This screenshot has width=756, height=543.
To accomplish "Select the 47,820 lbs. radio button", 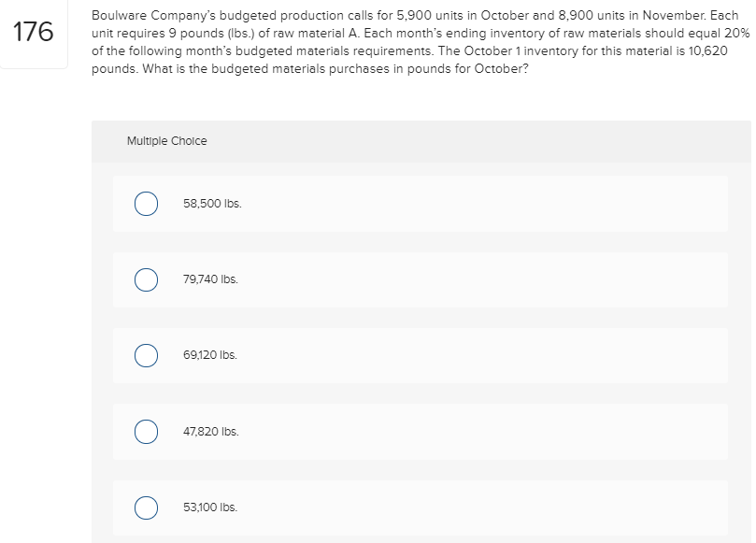I will (146, 431).
